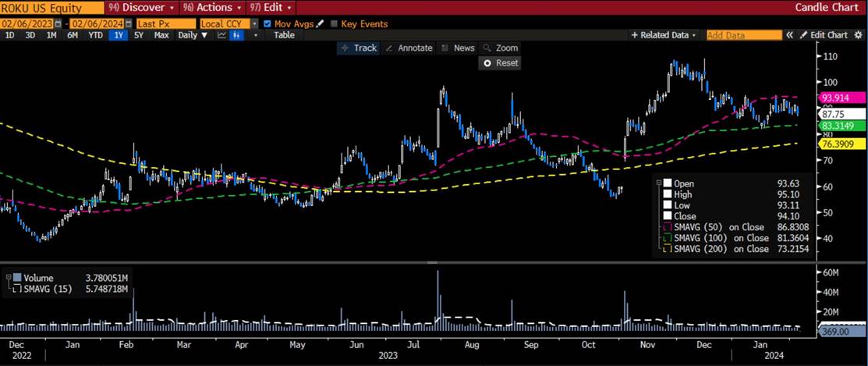Click end date field 02/06/2024

97,24
